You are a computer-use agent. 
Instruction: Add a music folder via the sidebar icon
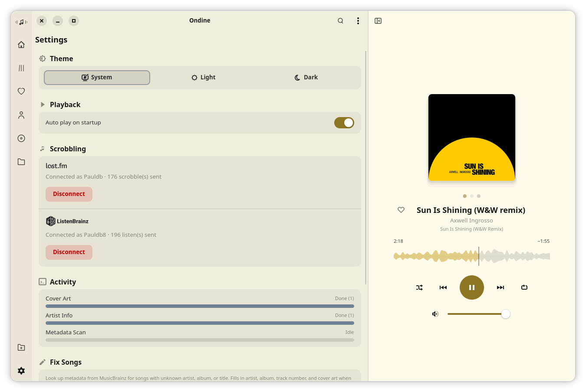pyautogui.click(x=21, y=347)
